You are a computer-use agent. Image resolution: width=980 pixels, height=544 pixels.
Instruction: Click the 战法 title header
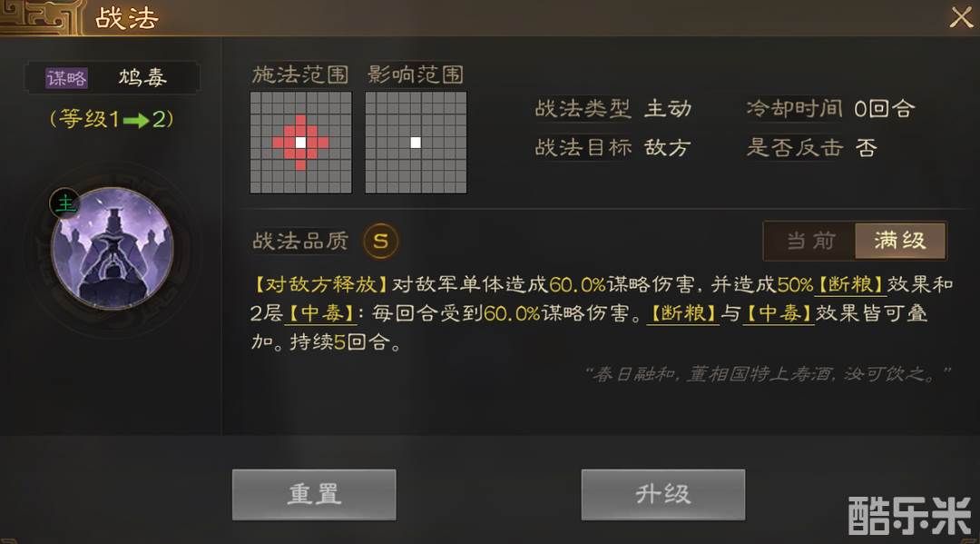coord(126,17)
